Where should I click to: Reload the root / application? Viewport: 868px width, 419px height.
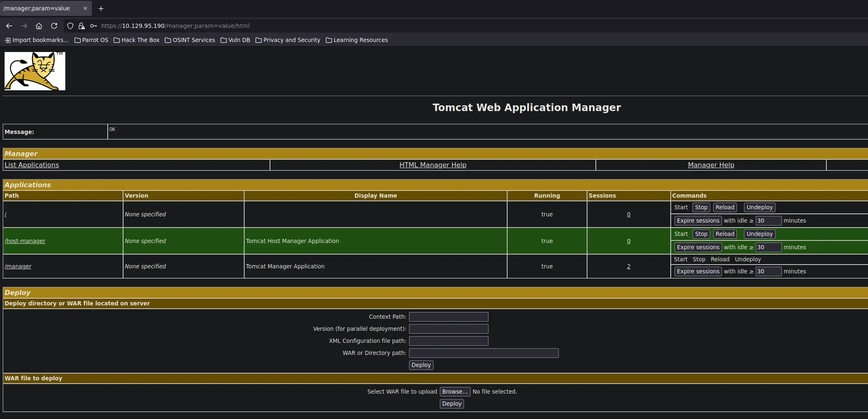point(725,207)
